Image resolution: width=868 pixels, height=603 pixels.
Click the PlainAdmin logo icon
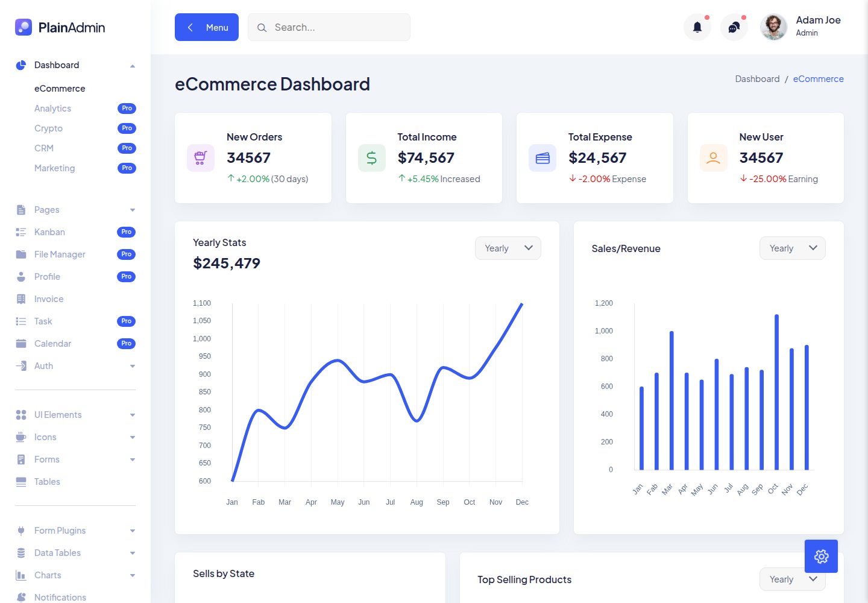[24, 27]
